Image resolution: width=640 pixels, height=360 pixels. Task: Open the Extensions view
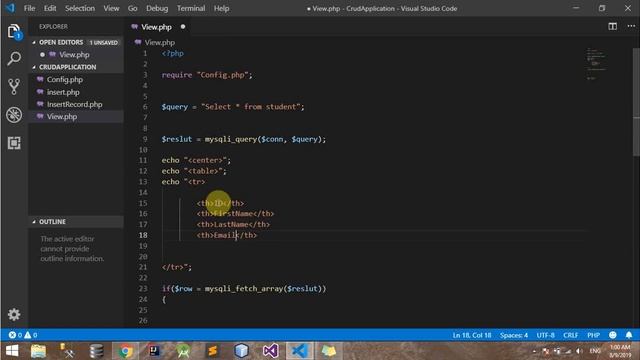tap(14, 143)
